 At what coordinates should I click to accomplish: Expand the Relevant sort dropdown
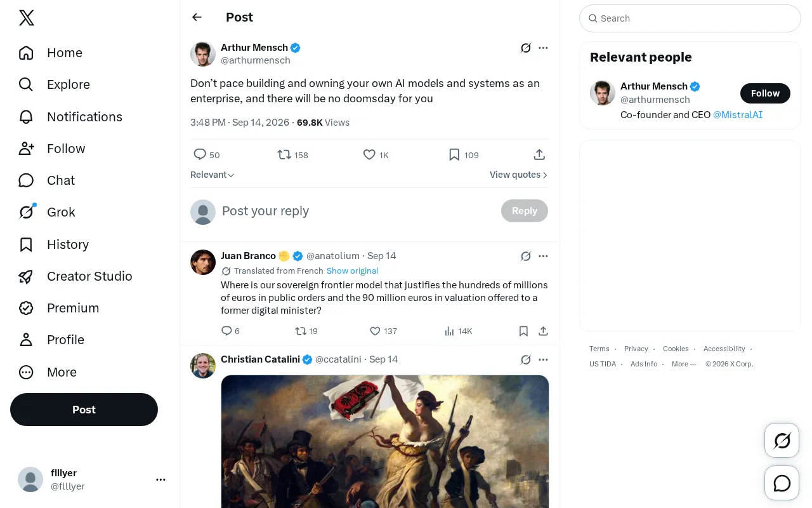(x=213, y=175)
